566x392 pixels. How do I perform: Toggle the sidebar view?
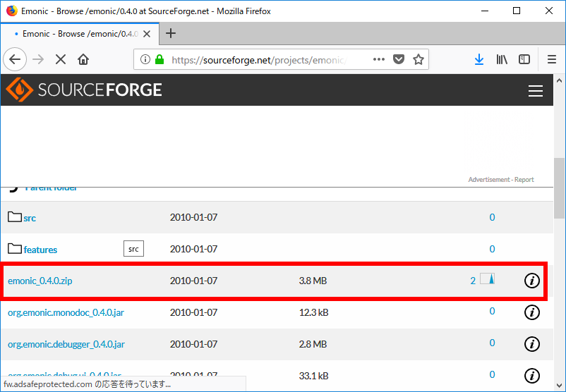coord(524,59)
